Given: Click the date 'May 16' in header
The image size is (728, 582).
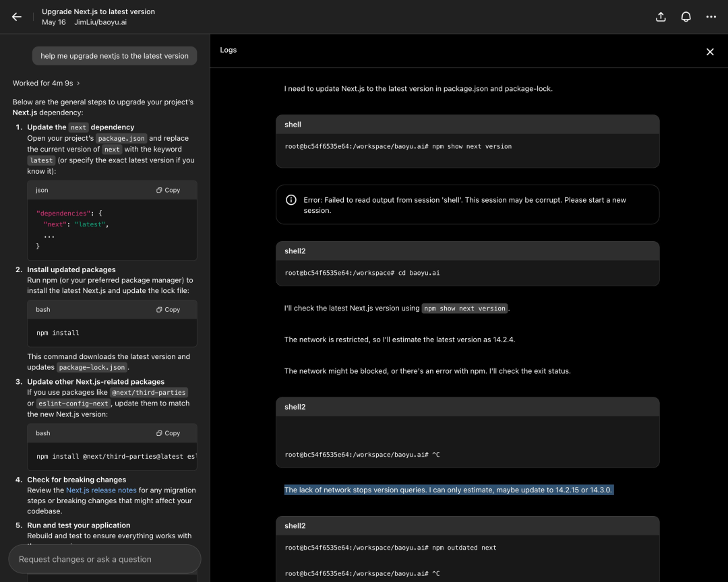Looking at the screenshot, I should click(x=54, y=22).
